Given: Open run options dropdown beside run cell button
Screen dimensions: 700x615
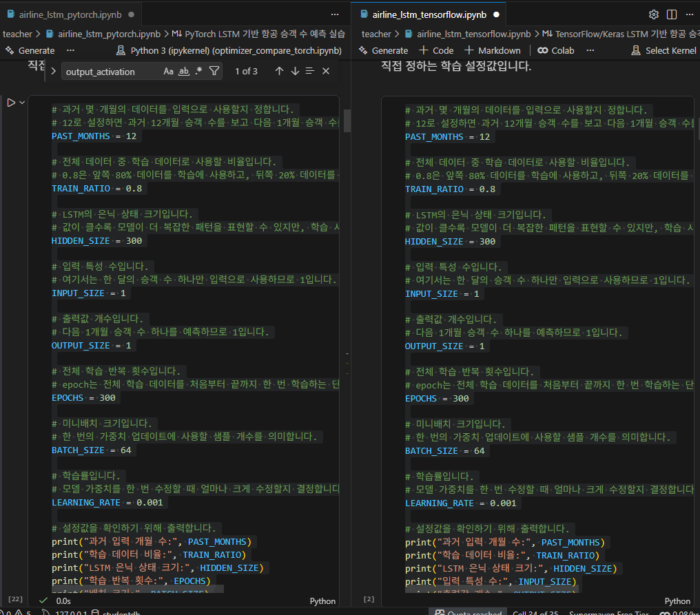Looking at the screenshot, I should click(22, 103).
